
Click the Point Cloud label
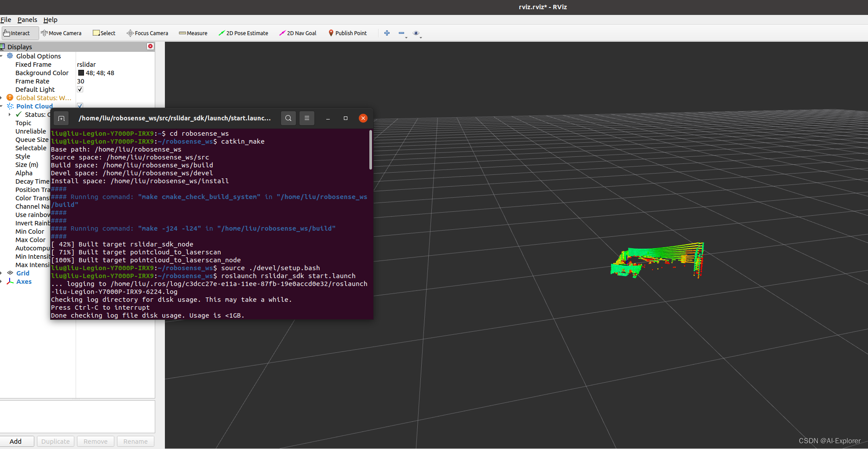34,106
